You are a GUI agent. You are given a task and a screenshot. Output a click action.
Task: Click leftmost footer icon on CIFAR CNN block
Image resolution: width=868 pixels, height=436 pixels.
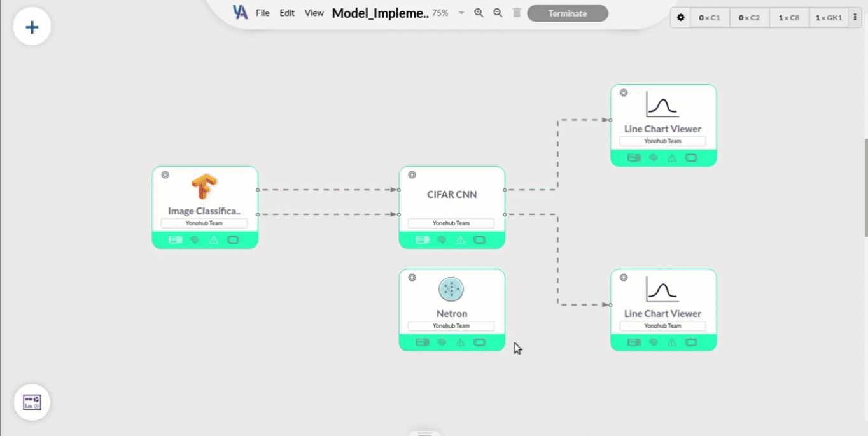[423, 240]
